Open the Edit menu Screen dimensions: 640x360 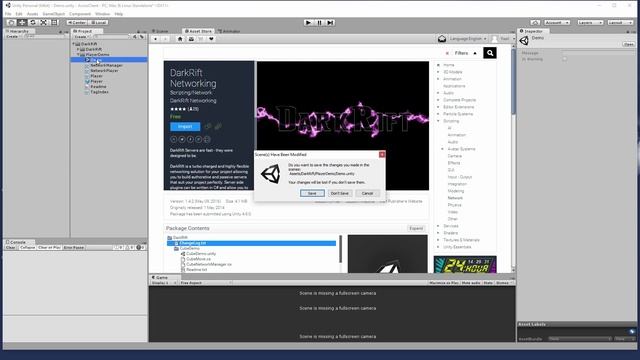tap(19, 14)
